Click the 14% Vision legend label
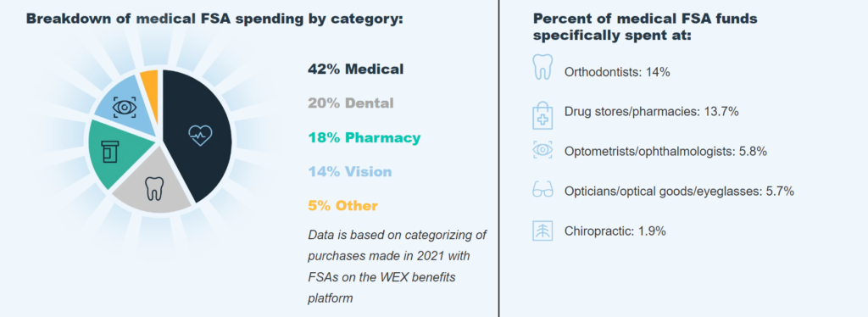The width and height of the screenshot is (868, 317). tap(349, 171)
